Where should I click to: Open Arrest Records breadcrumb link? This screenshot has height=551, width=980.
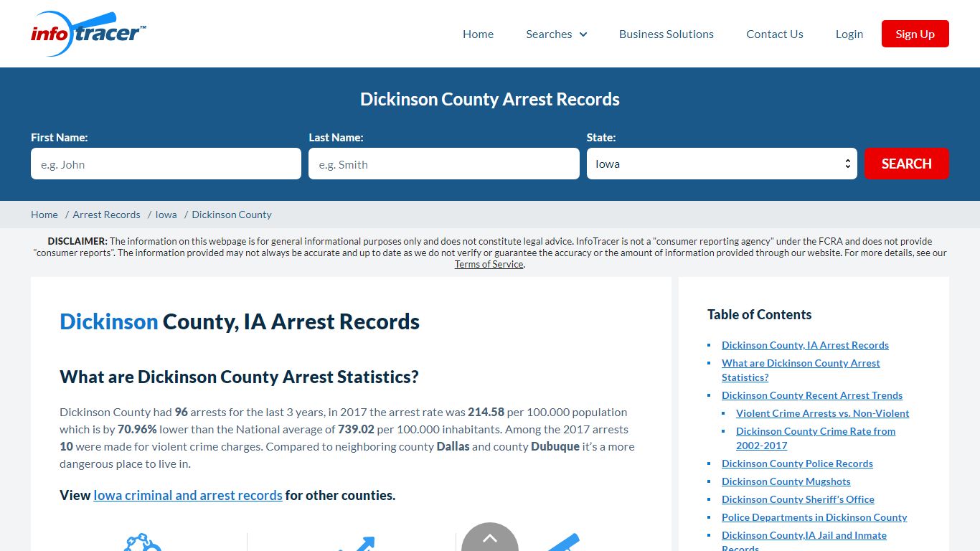click(106, 215)
